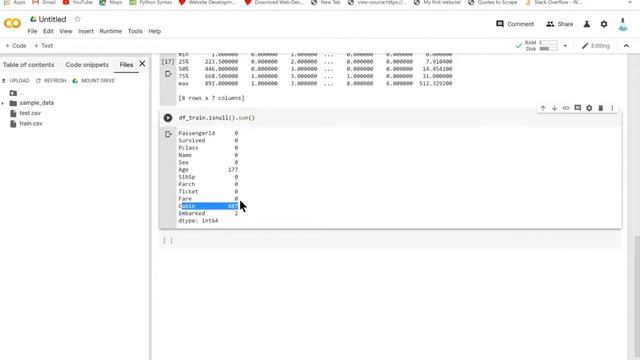The image size is (640, 360).
Task: Click the isnull cell output toggle icon
Action: (168, 134)
